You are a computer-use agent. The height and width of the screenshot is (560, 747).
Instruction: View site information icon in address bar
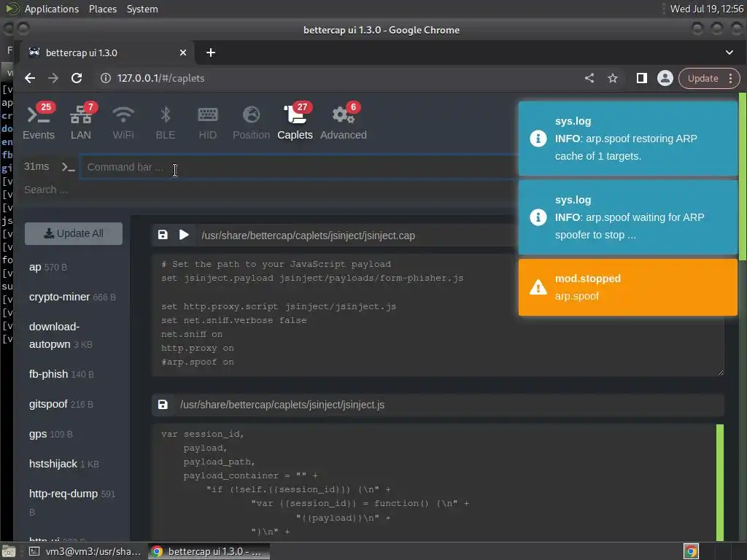106,78
